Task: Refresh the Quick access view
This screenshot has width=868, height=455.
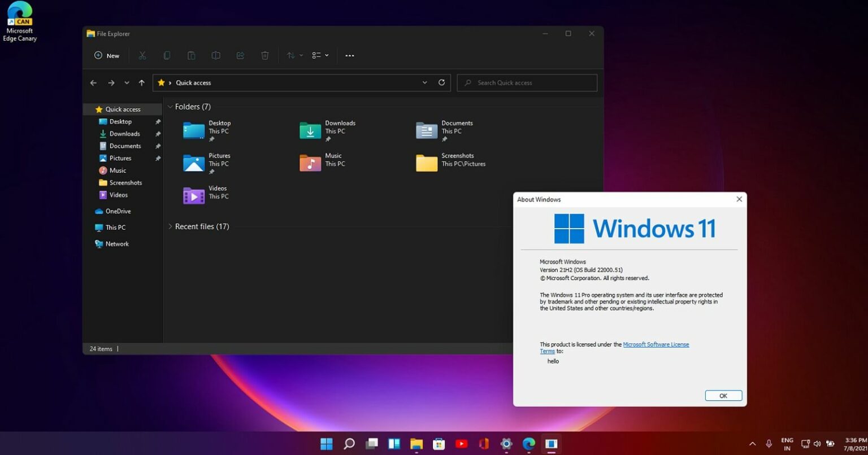Action: point(442,82)
